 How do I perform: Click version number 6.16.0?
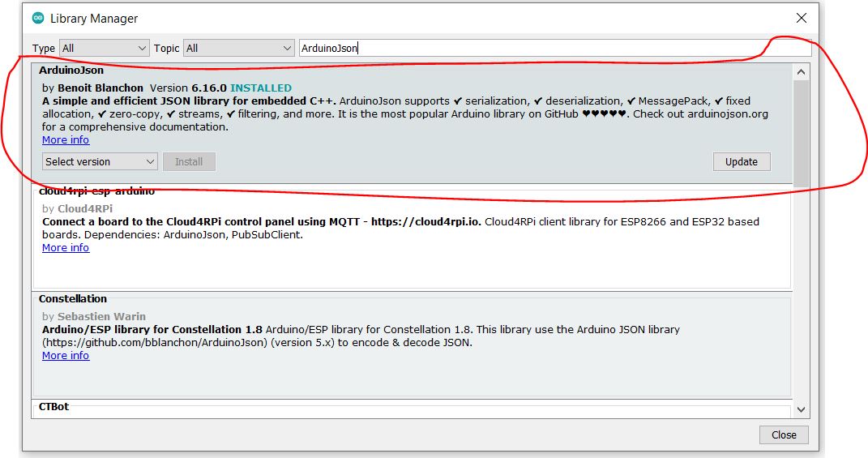[209, 88]
